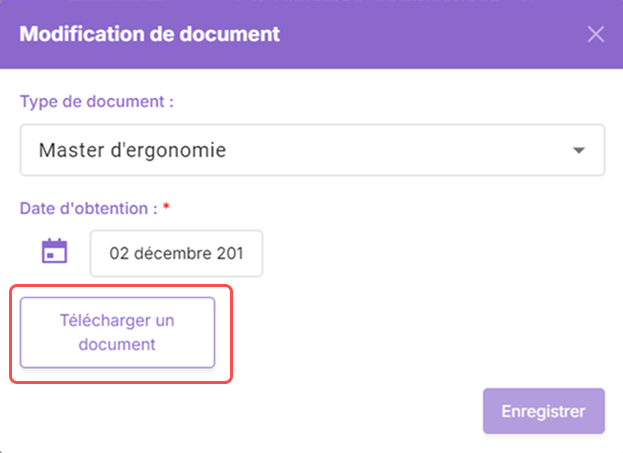Pick a date via purple calendar icon

(54, 251)
